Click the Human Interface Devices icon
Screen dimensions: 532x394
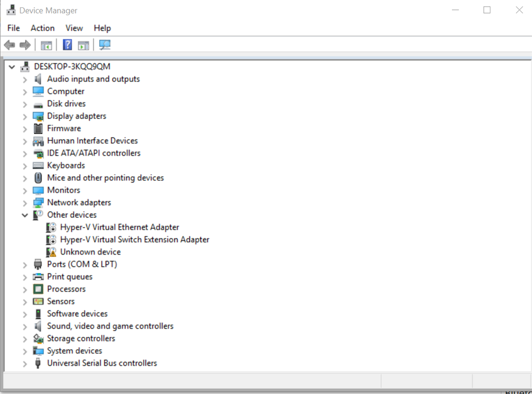pos(38,141)
